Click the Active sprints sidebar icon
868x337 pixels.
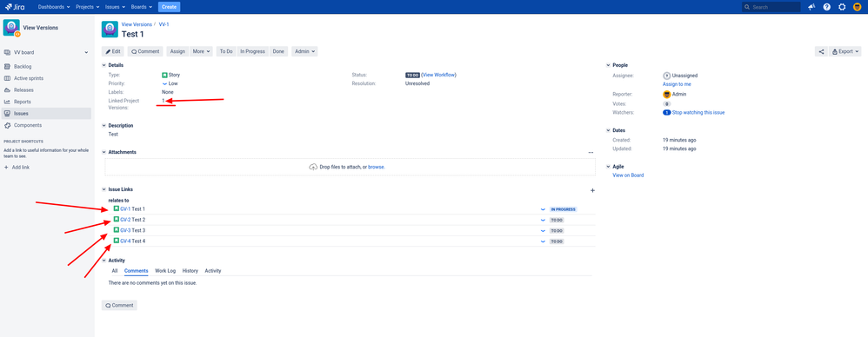[7, 78]
